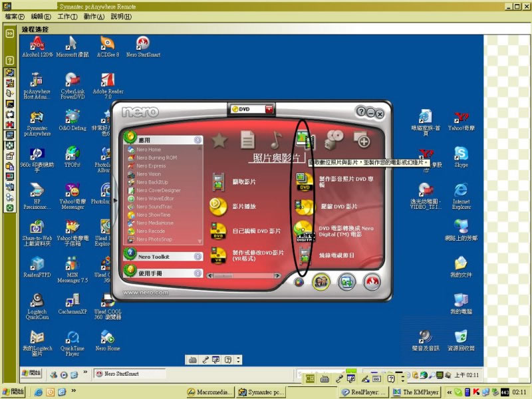Click Nero StartSmart remote taskbar button

click(x=129, y=374)
